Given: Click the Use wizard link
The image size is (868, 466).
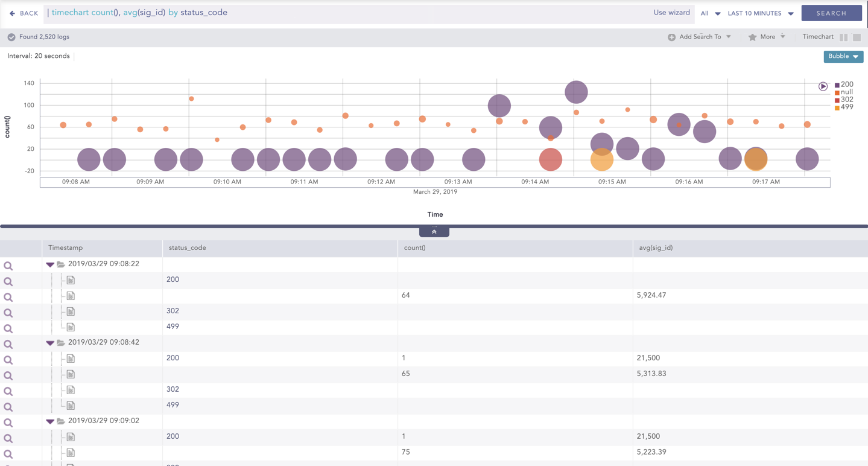Looking at the screenshot, I should point(671,13).
